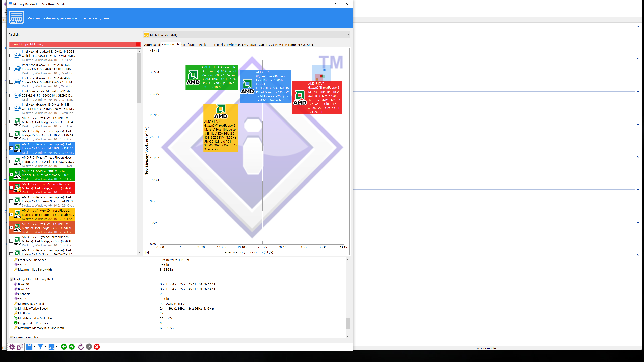The height and width of the screenshot is (362, 644).
Task: Click the benchmark list vertical scrollbar thumb
Action: coord(139,78)
